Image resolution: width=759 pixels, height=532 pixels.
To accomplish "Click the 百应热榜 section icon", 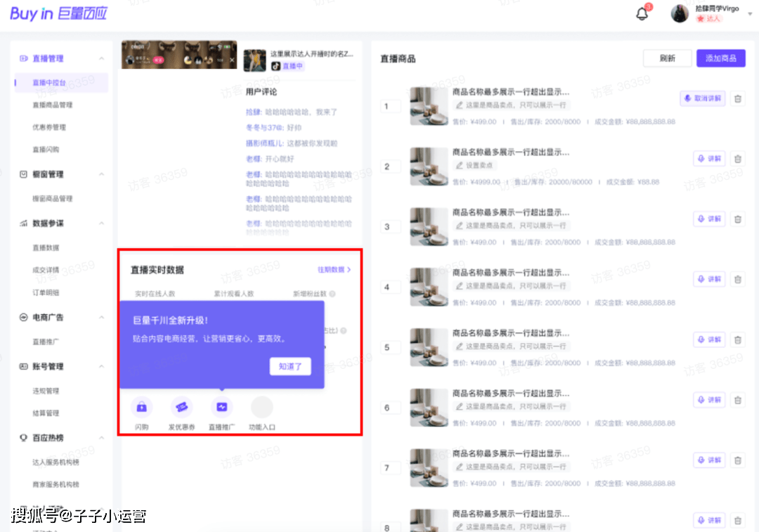I will click(23, 438).
